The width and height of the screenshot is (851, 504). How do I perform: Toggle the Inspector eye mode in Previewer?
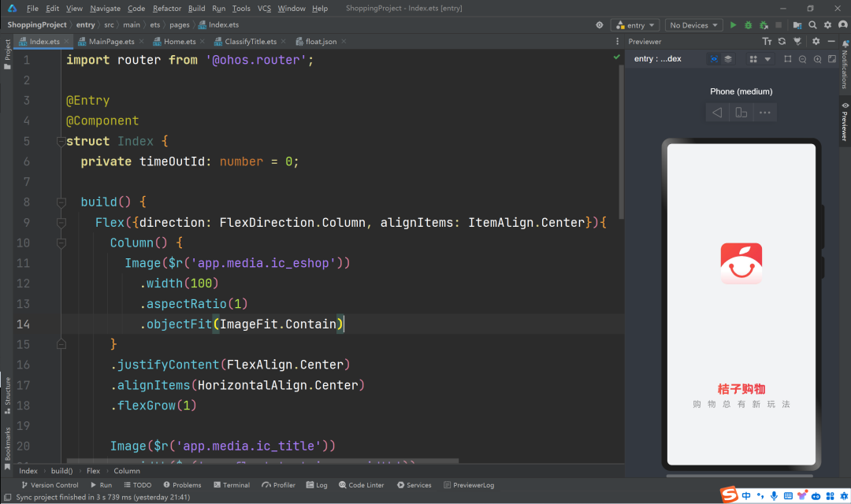(714, 59)
